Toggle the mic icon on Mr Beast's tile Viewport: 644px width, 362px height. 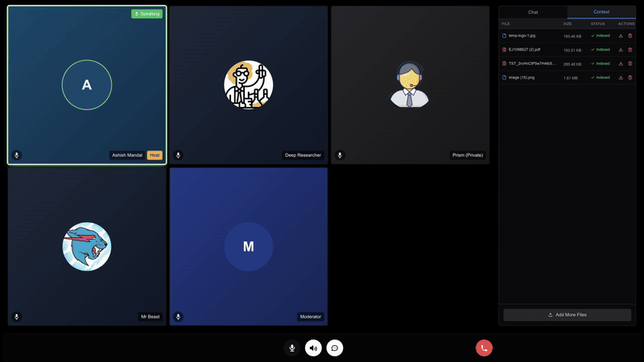pos(17,317)
